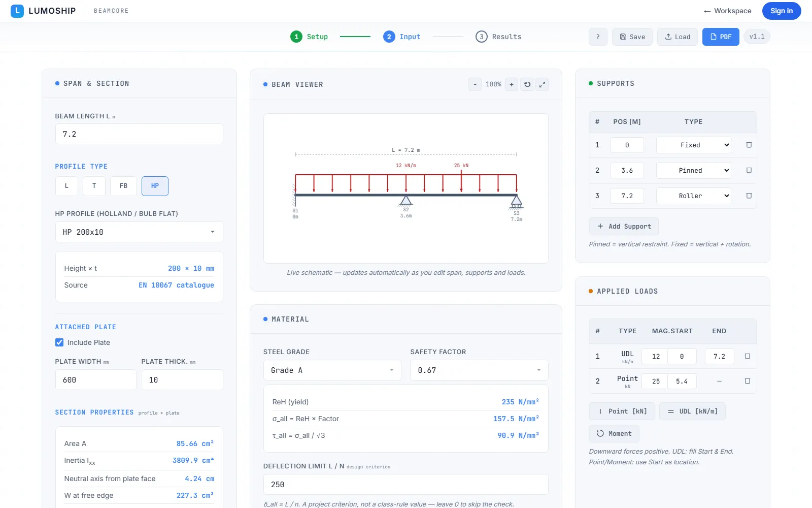Change support 1 type from Fixed
812x508 pixels.
[x=694, y=145]
